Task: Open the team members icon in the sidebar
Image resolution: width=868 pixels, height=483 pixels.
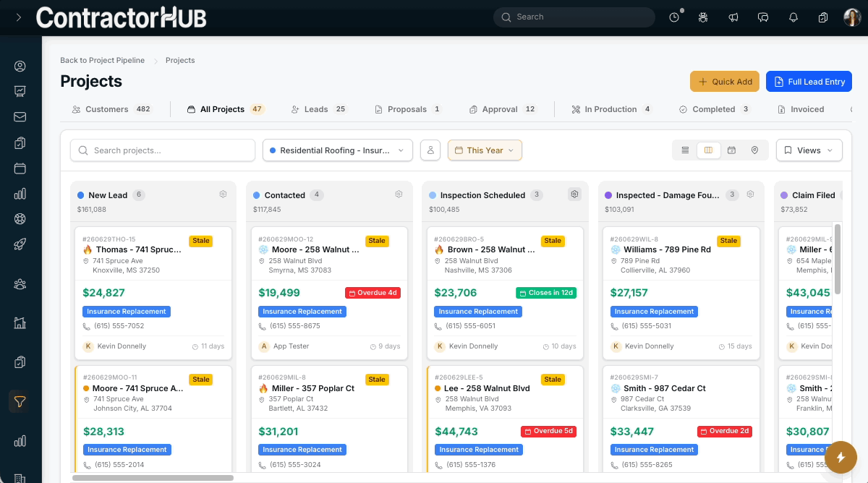Action: (20, 284)
